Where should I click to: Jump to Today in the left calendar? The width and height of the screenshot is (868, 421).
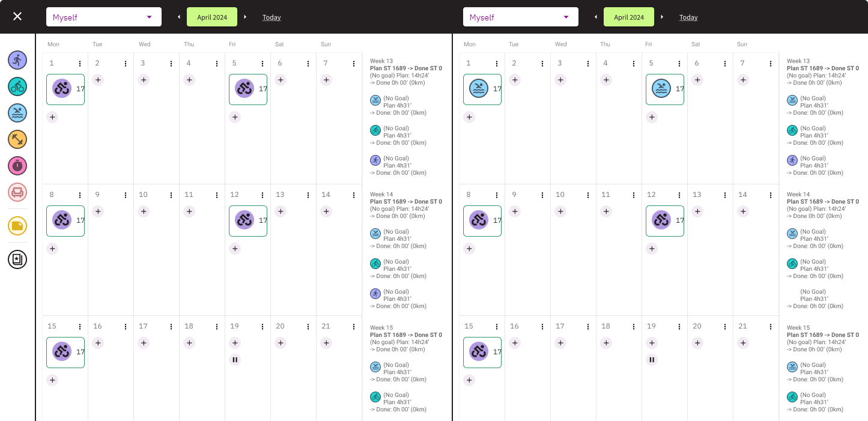(x=272, y=17)
